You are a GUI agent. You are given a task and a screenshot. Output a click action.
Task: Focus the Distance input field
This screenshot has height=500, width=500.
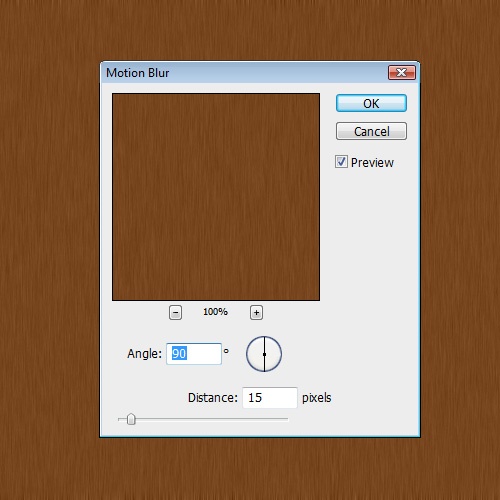[x=270, y=398]
